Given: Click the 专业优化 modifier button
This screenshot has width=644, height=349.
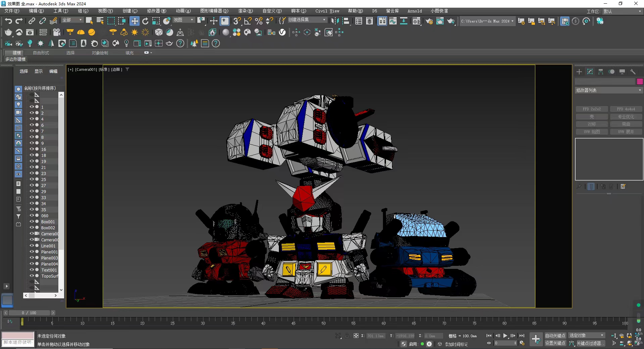Looking at the screenshot, I should click(626, 117).
